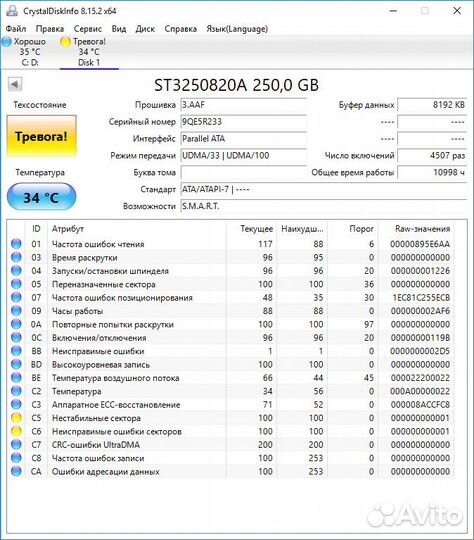Click status icon for 03 Время раскрутки
Image resolution: width=474 pixels, height=540 pixels.
16,257
